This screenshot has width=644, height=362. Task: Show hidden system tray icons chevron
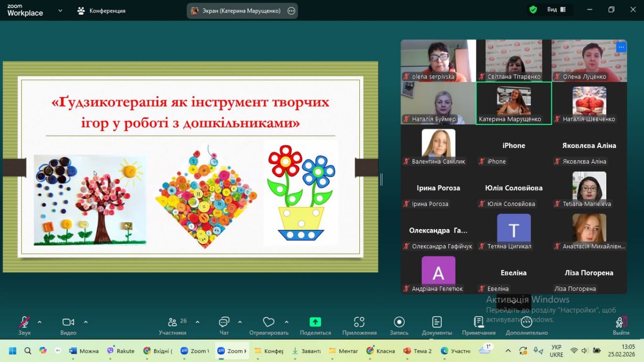[x=508, y=351]
